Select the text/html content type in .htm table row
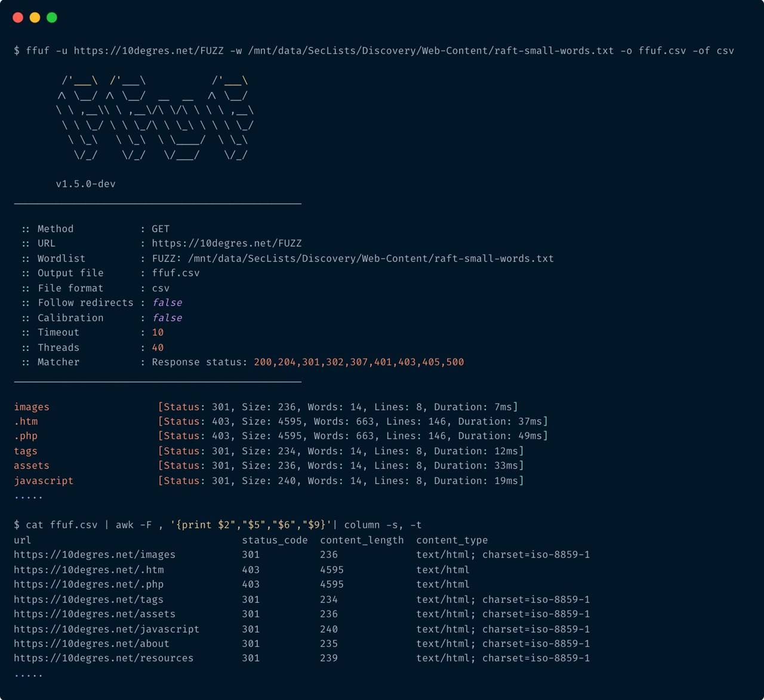This screenshot has width=764, height=700. tap(443, 570)
